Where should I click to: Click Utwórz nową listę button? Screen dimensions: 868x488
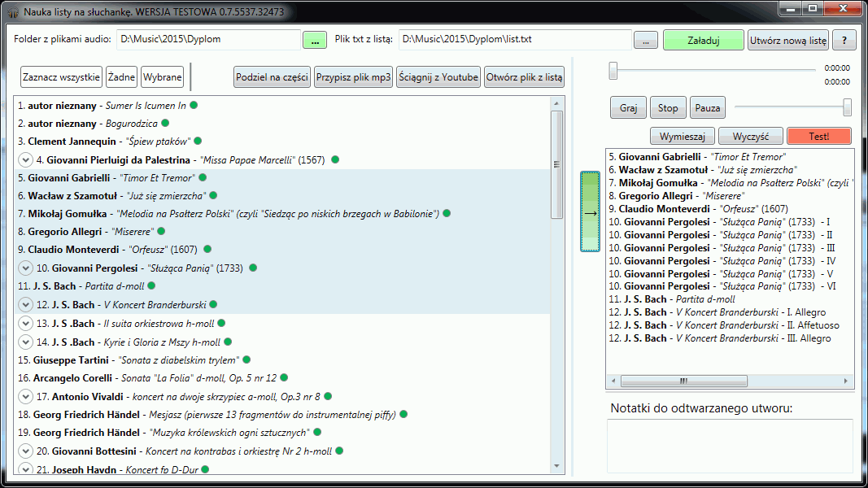click(x=788, y=40)
